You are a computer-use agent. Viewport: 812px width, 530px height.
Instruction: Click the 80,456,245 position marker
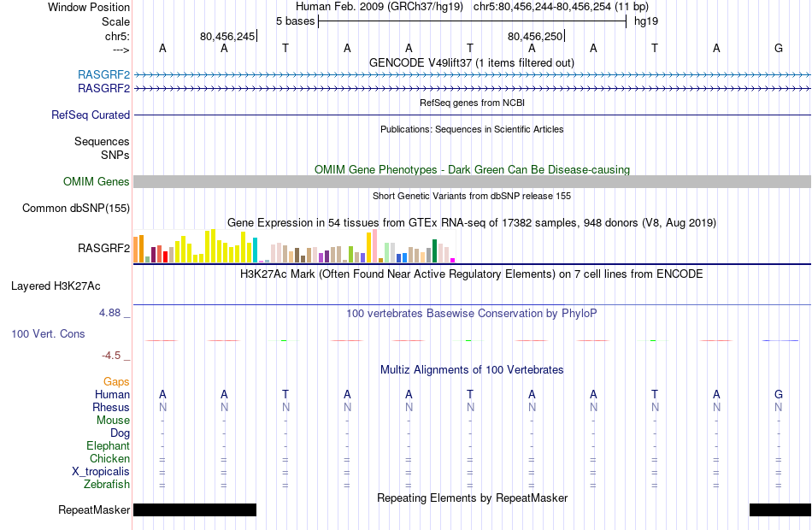pyautogui.click(x=227, y=36)
